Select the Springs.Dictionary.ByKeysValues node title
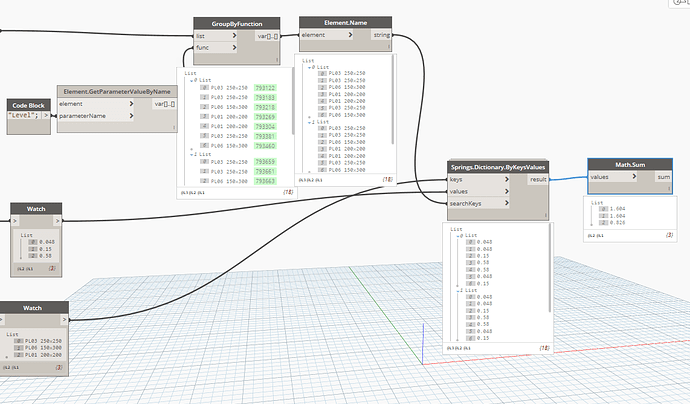Screen dimensions: 690x404 coord(497,166)
